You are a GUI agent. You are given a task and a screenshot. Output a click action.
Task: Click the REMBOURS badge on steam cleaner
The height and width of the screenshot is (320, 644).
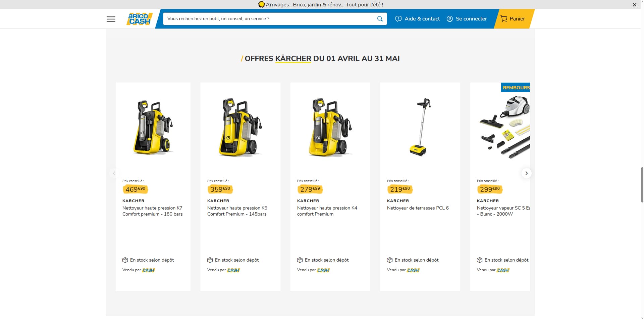pyautogui.click(x=516, y=87)
